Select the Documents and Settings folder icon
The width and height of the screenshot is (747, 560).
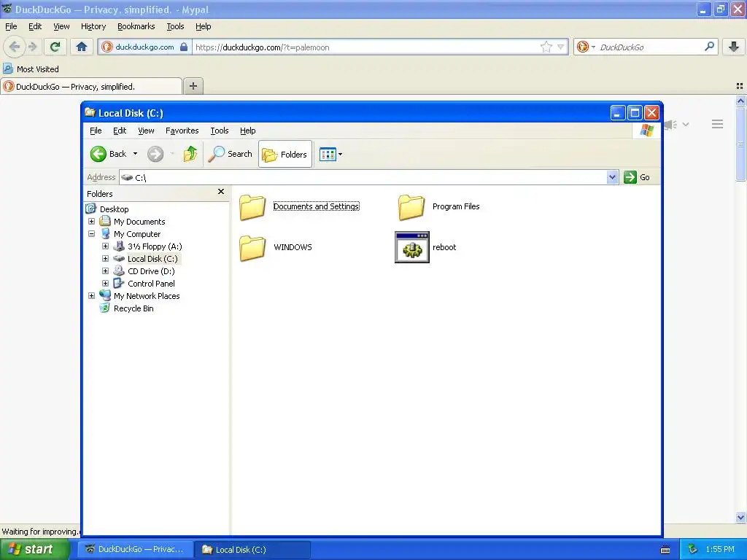click(x=252, y=208)
